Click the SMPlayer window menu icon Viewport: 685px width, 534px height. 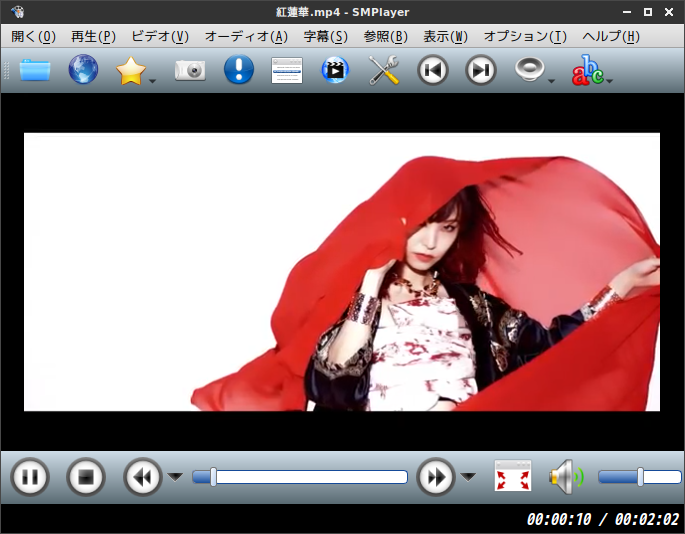tap(17, 12)
